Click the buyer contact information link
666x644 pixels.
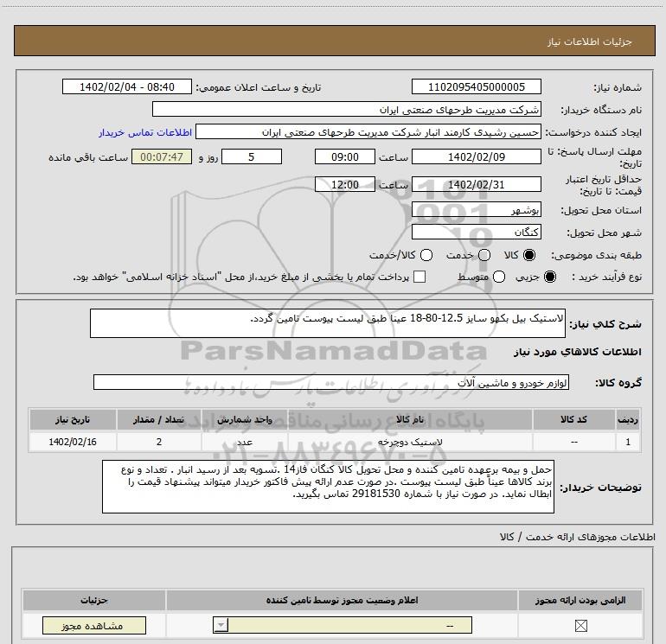pos(145,132)
